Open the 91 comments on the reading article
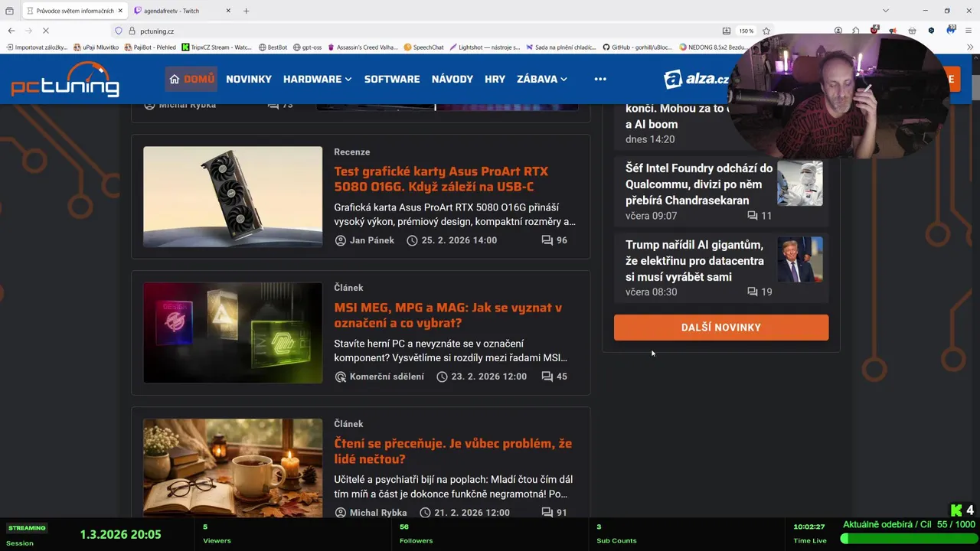This screenshot has height=551, width=980. [x=554, y=513]
